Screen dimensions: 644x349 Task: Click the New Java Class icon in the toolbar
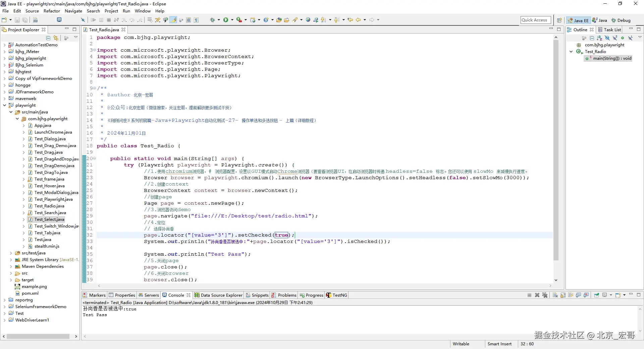[x=266, y=20]
